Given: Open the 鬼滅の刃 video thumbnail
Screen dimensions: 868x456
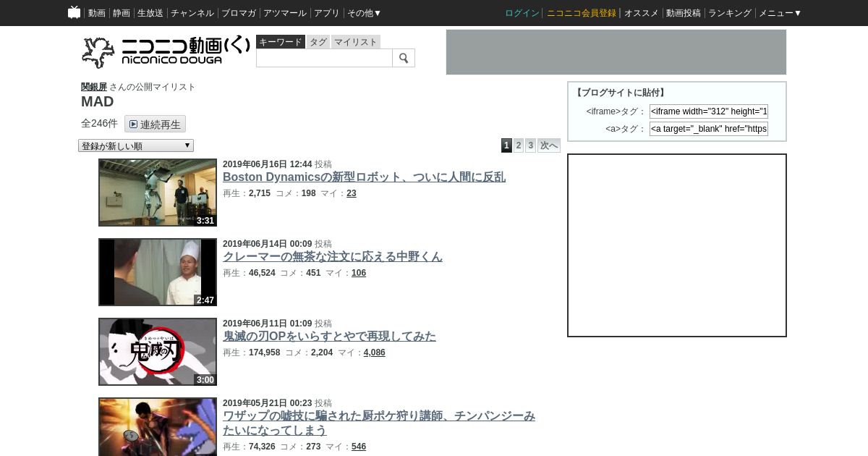Looking at the screenshot, I should point(158,352).
